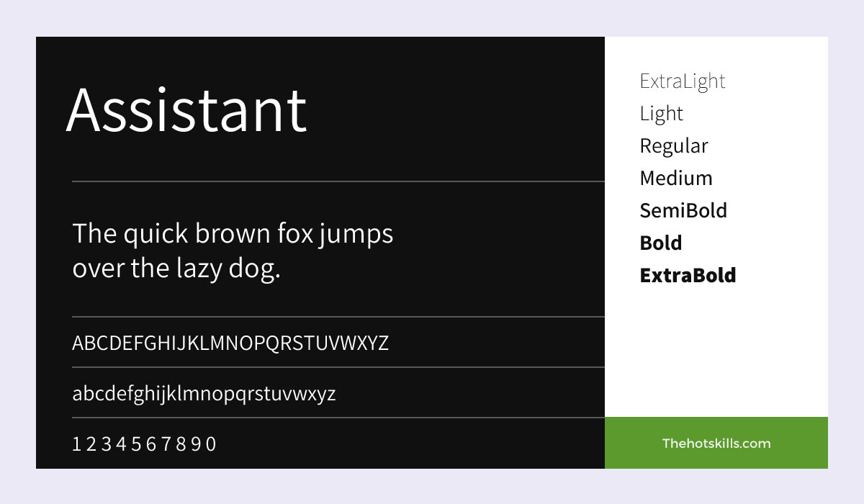Click "over the lazy dog." line

[176, 269]
